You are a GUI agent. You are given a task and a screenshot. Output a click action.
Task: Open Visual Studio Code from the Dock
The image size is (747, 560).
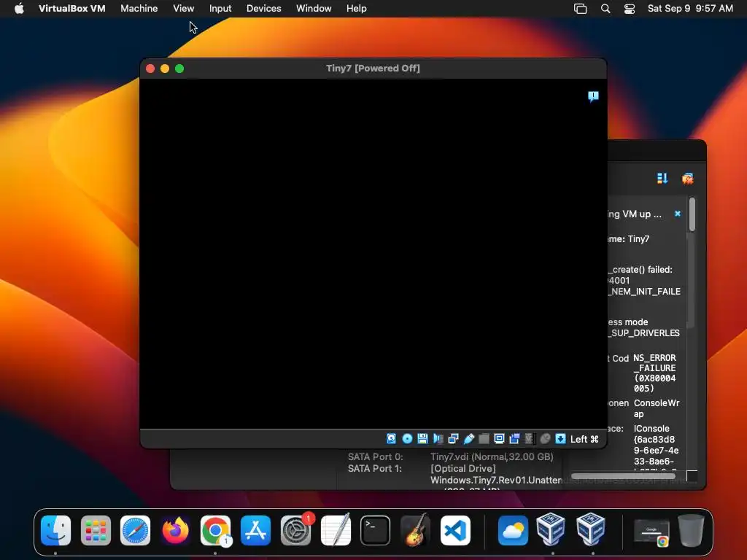pyautogui.click(x=455, y=530)
